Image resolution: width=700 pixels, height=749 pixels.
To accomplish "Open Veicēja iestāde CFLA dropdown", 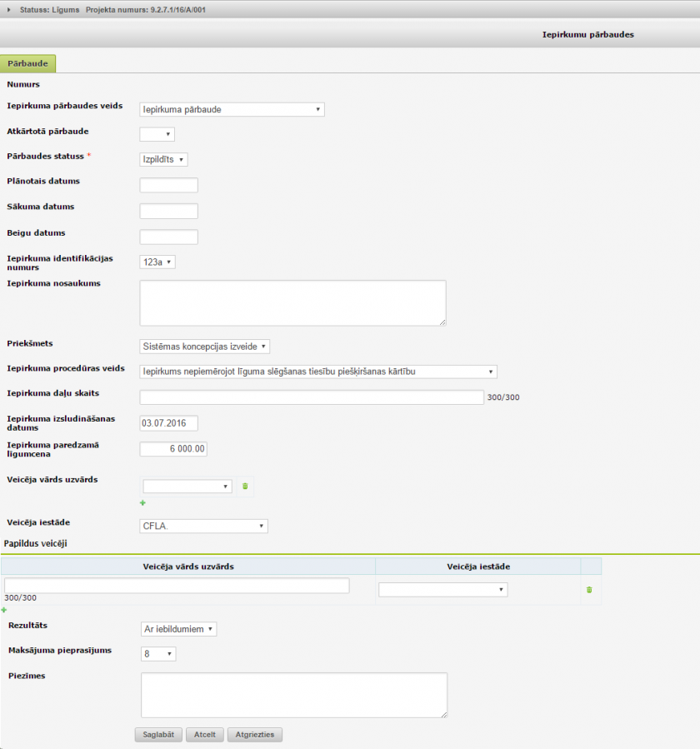I will [x=203, y=526].
